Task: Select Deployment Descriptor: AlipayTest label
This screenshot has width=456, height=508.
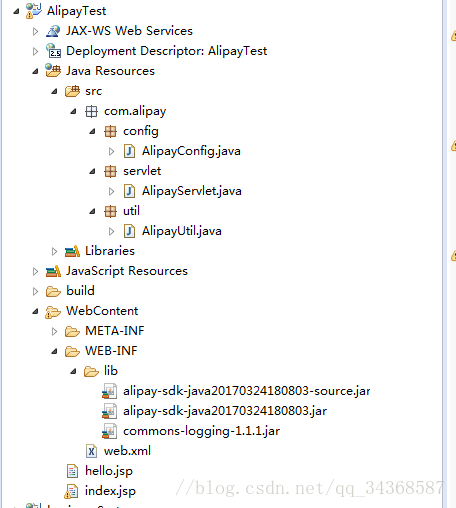Action: point(167,51)
